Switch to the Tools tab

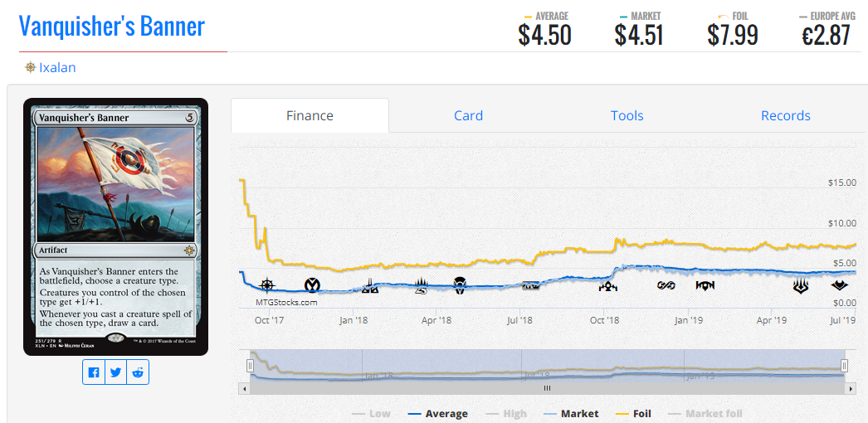(x=627, y=115)
